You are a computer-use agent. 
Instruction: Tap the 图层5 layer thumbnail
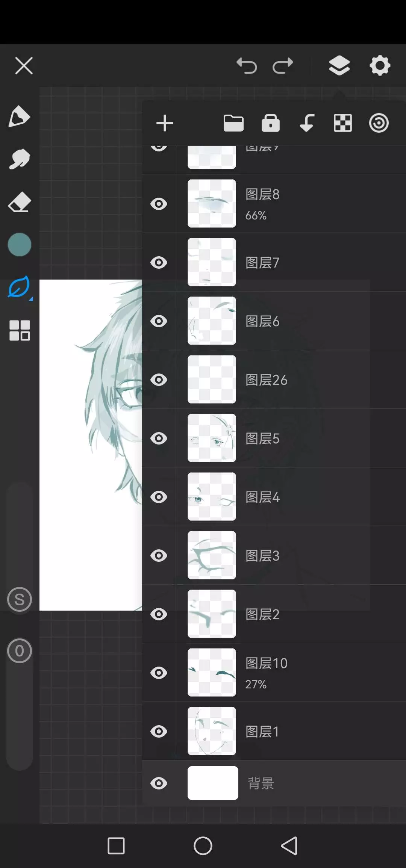(212, 438)
